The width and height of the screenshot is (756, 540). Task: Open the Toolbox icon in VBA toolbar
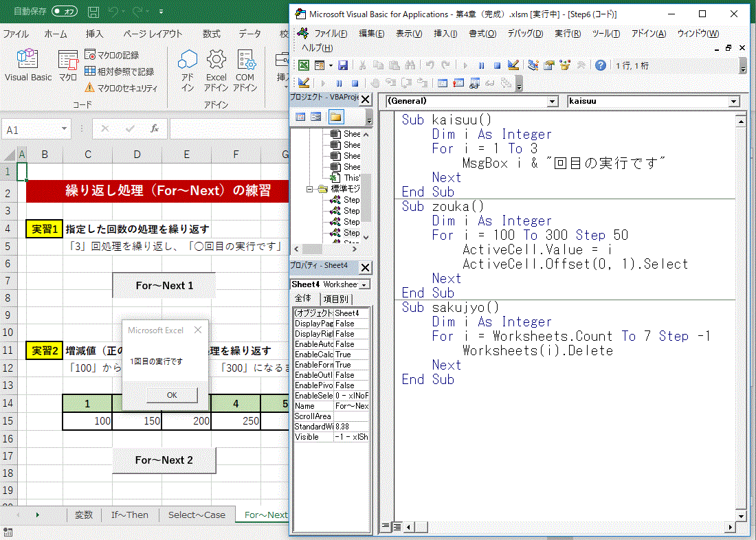581,65
